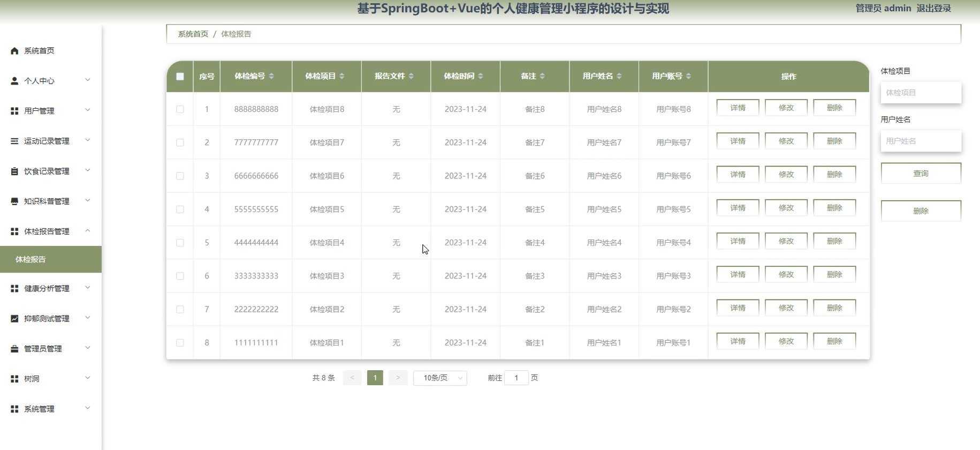Toggle the select-all header checkbox

(x=180, y=77)
